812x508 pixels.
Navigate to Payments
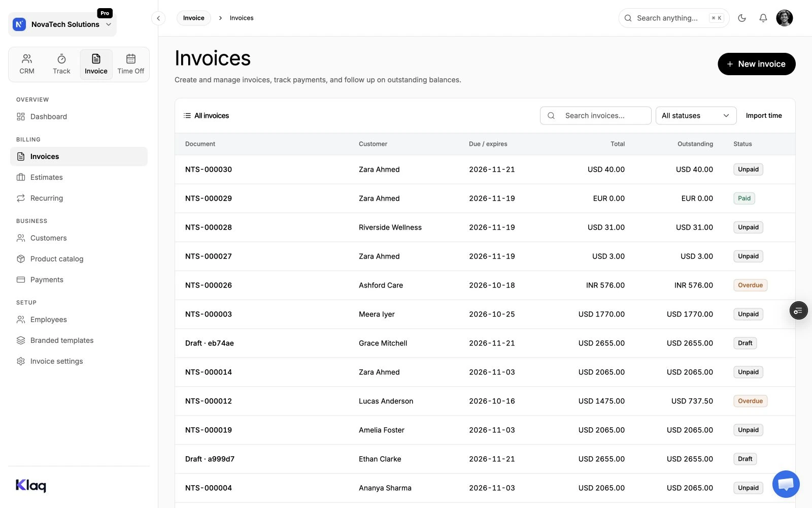[x=79, y=280]
